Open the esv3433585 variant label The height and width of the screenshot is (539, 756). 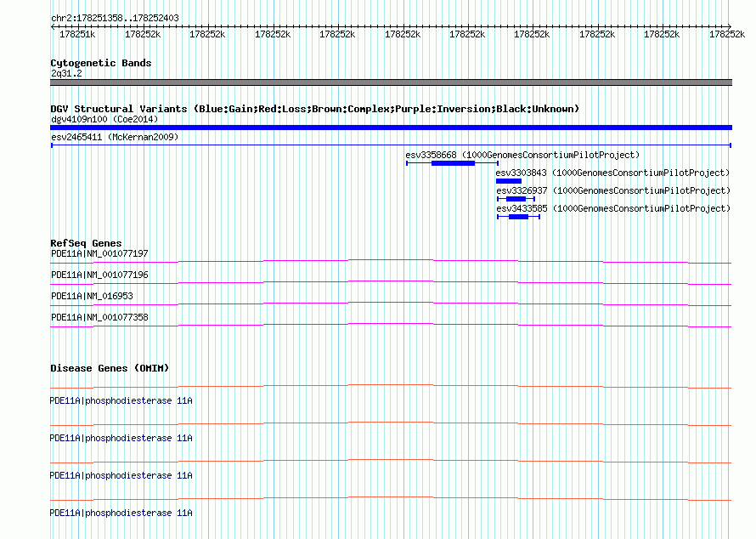tap(613, 208)
